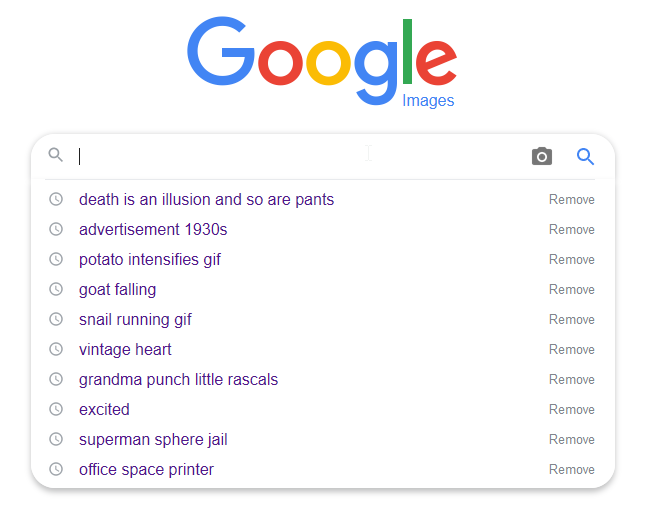Remove the 'goat falling' history entry
The image size is (665, 508).
[572, 289]
